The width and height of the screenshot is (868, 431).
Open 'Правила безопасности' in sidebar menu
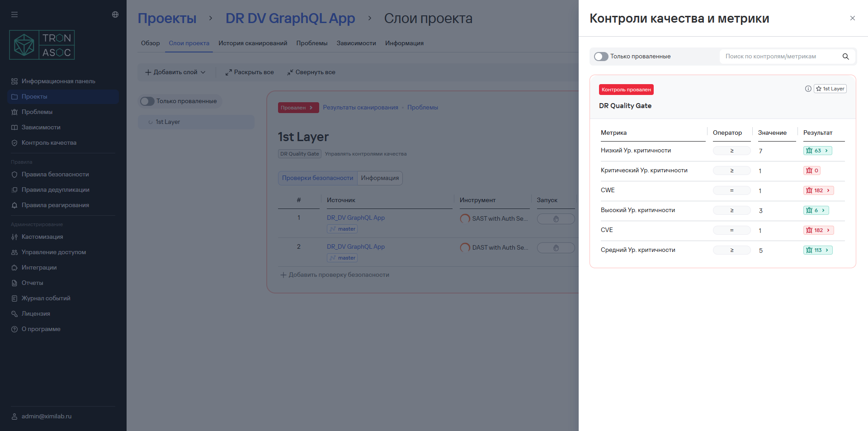click(55, 175)
